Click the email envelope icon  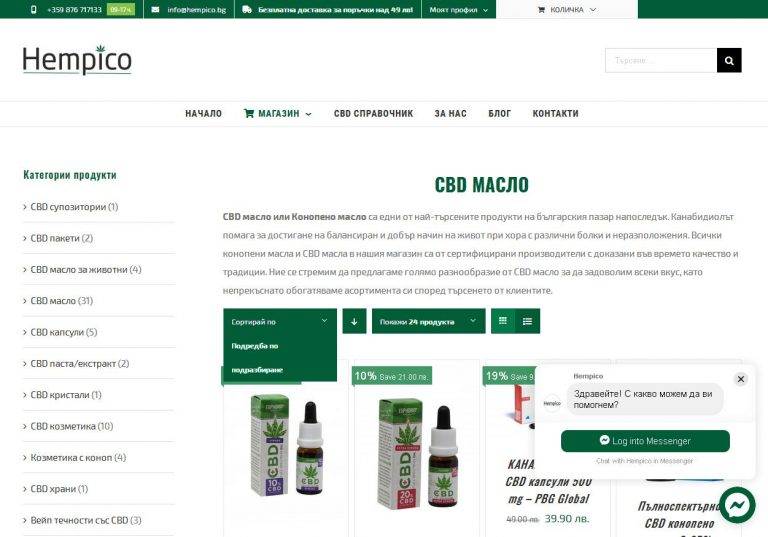pos(155,9)
